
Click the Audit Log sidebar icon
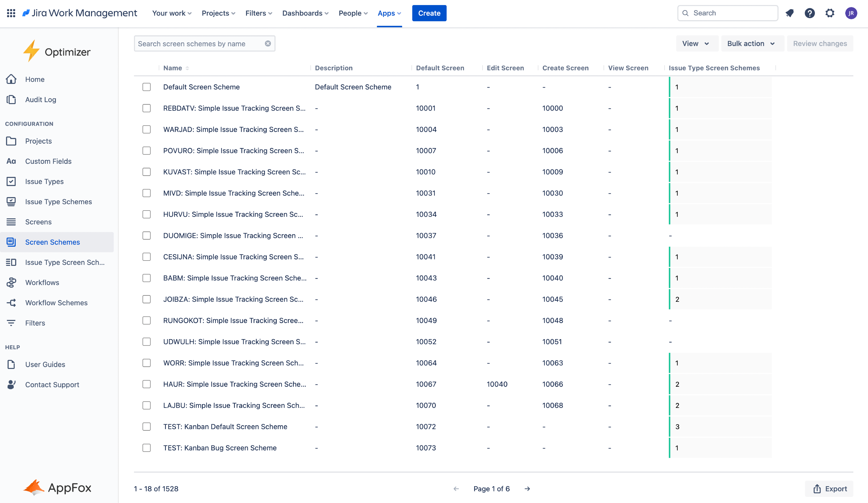point(11,100)
